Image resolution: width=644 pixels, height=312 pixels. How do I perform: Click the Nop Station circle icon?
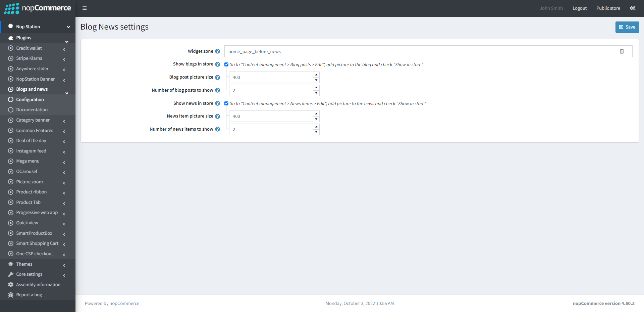coord(11,26)
